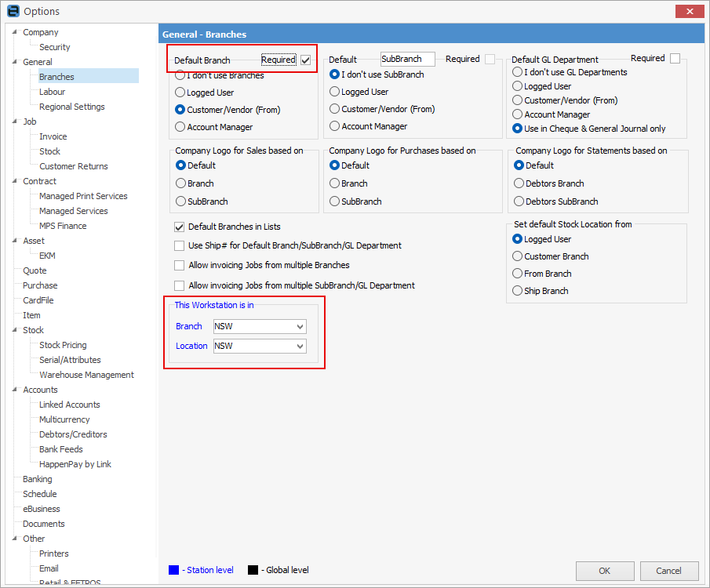Go to Regional Settings in the tree
Viewport: 710px width, 588px height.
click(x=72, y=107)
